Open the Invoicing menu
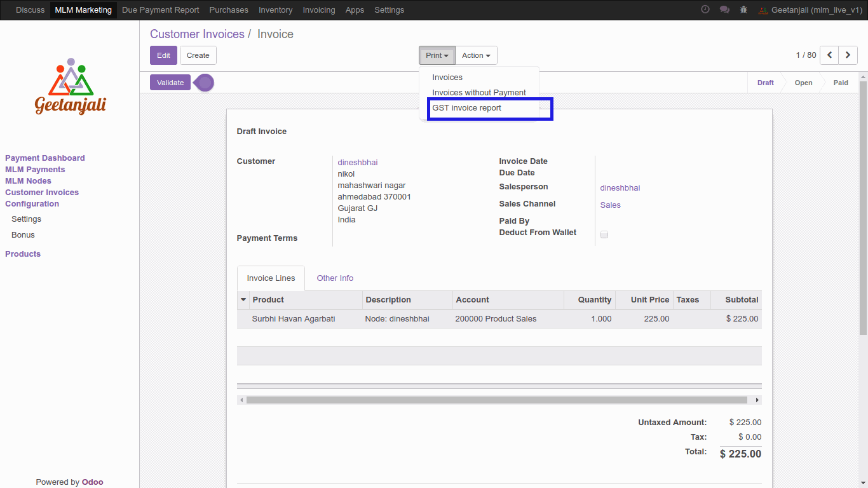The width and height of the screenshot is (868, 488). pyautogui.click(x=319, y=10)
